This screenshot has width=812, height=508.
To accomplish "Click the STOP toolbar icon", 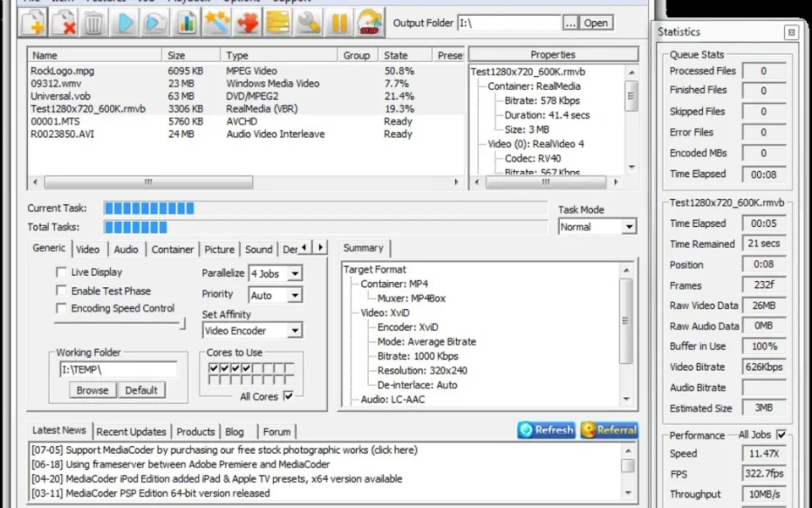I will (x=370, y=23).
